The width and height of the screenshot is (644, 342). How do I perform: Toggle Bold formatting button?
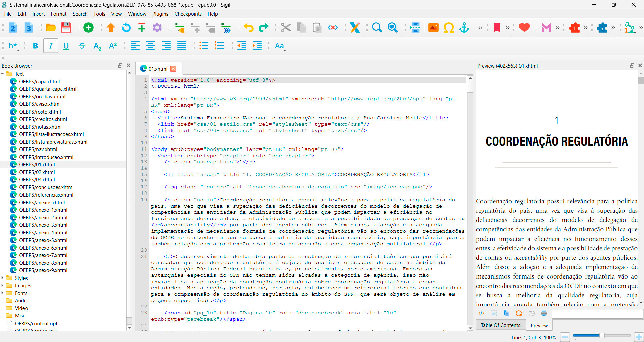[35, 46]
